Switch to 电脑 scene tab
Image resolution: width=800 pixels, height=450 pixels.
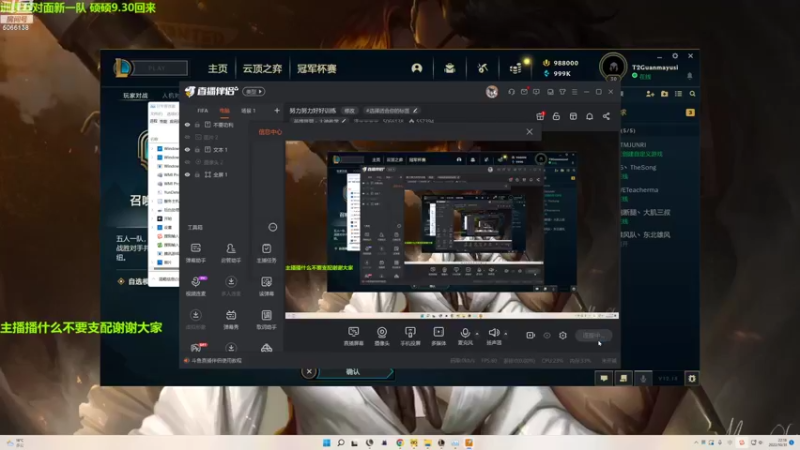pos(224,111)
